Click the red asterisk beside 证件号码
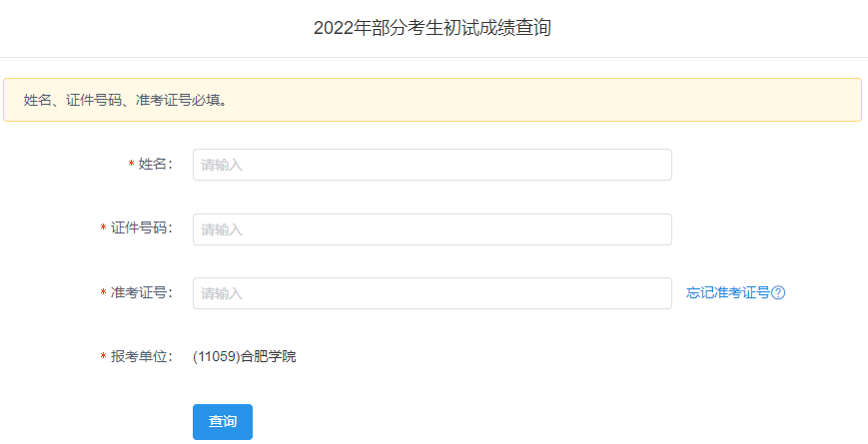 tap(103, 230)
